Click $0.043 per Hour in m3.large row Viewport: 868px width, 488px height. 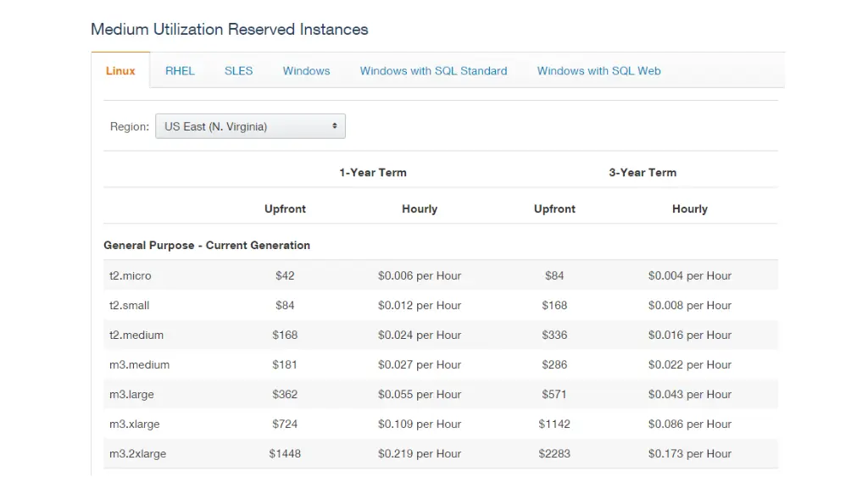(690, 395)
